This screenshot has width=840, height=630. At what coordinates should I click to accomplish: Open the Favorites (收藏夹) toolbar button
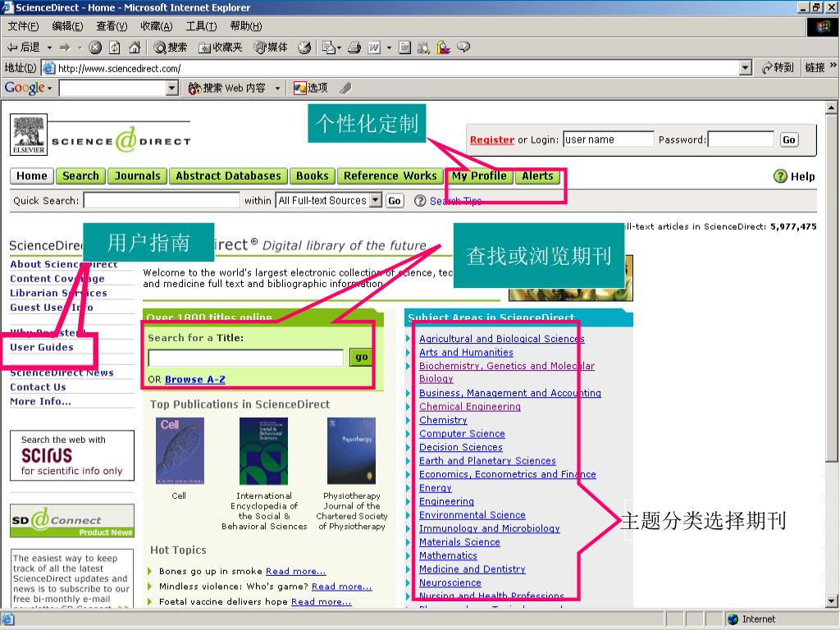[220, 48]
